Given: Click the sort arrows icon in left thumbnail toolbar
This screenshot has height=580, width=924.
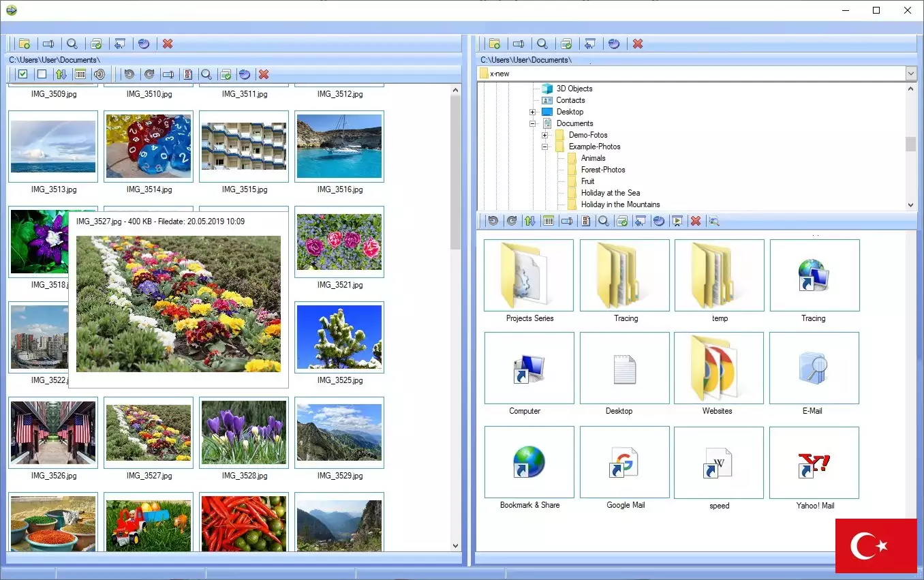Looking at the screenshot, I should [61, 74].
